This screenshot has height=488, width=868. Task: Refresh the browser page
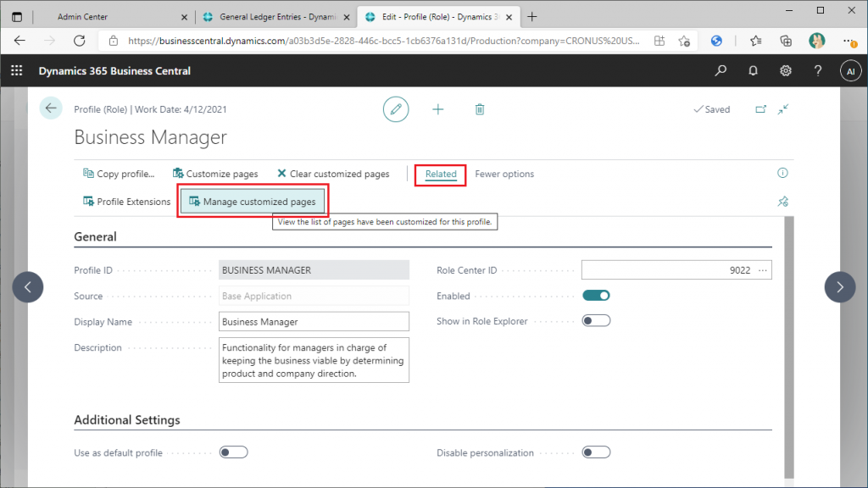point(80,41)
